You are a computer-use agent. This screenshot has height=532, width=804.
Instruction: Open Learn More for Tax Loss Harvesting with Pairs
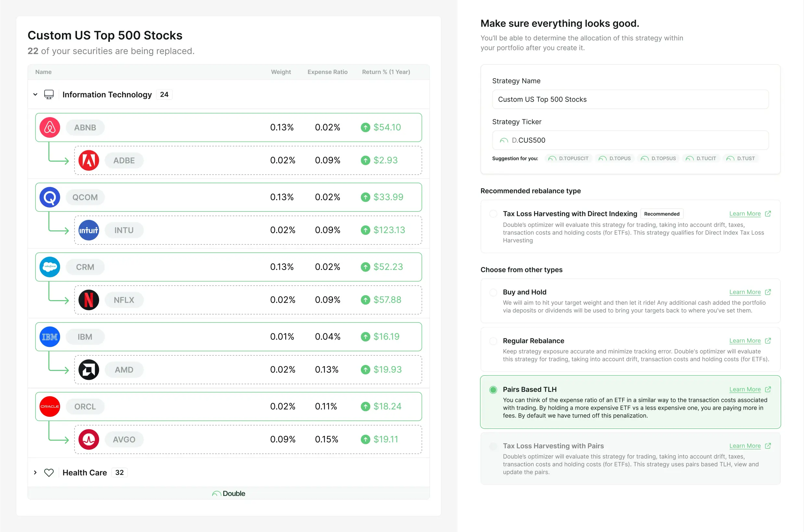click(745, 446)
